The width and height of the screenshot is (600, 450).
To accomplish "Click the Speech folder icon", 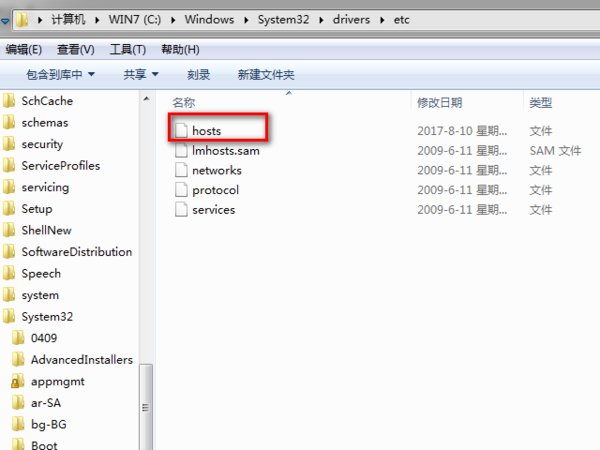I will click(x=9, y=273).
